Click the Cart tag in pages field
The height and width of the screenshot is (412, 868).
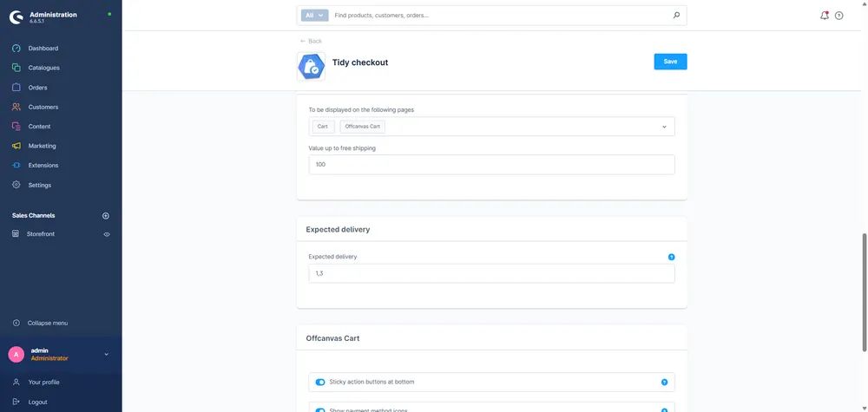(x=323, y=127)
